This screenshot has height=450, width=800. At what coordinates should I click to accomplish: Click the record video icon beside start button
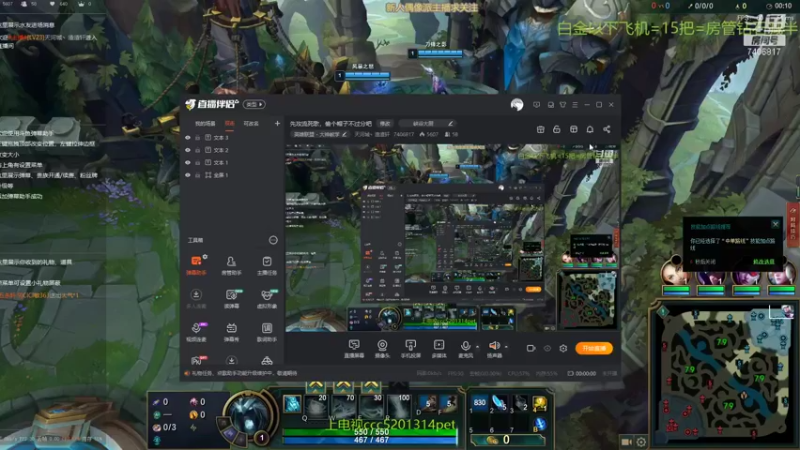(531, 348)
